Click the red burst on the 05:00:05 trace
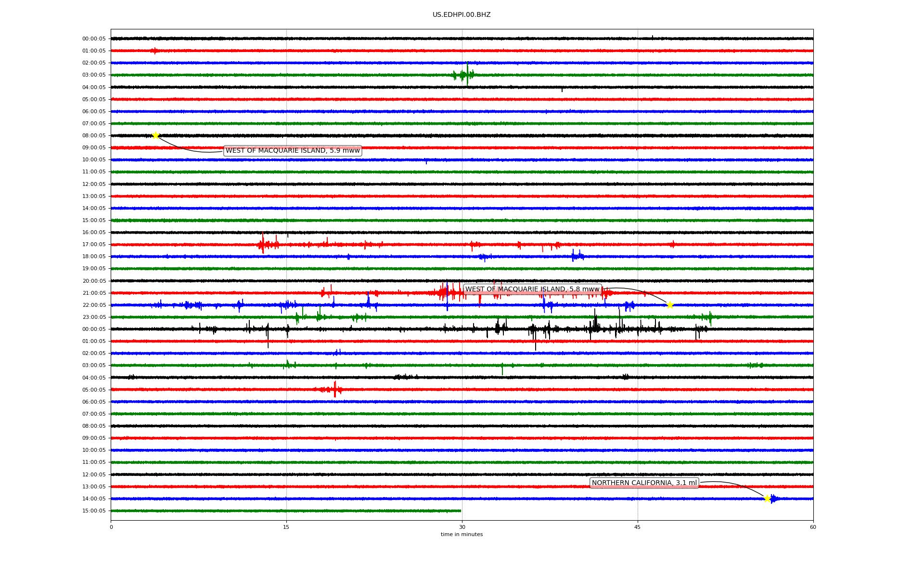This screenshot has height=578, width=924. (334, 389)
